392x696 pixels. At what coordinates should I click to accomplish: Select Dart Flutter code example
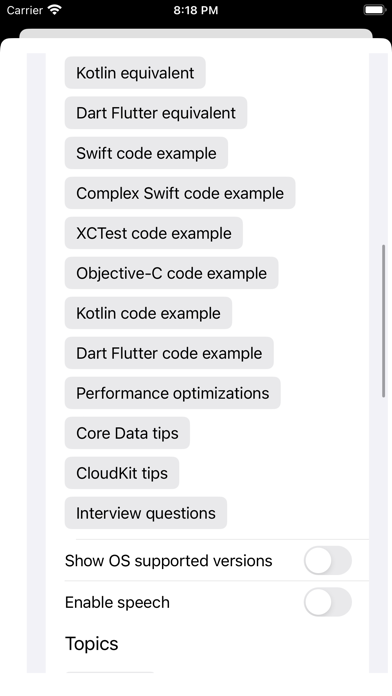point(169,353)
